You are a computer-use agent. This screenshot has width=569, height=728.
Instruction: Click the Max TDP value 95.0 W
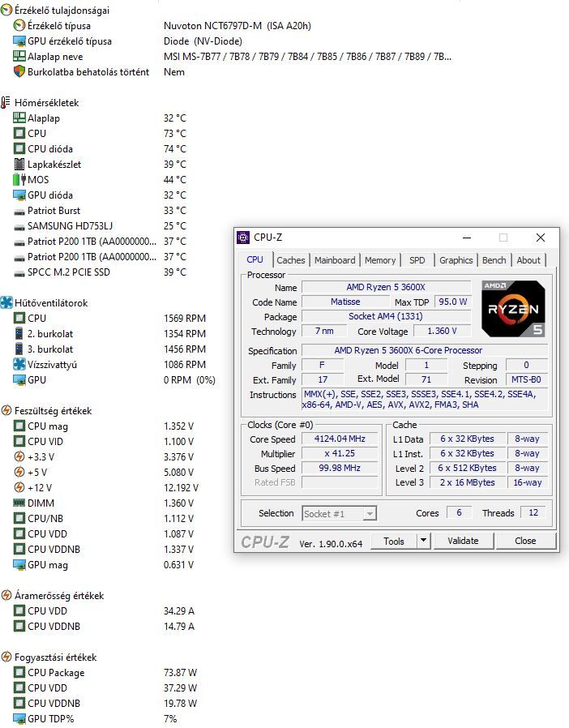pos(452,302)
